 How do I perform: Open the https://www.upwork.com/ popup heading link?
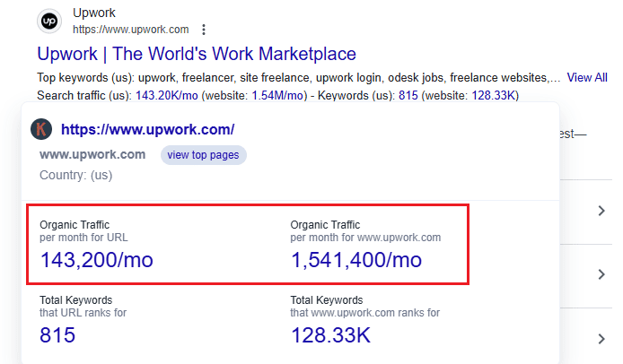(x=148, y=129)
